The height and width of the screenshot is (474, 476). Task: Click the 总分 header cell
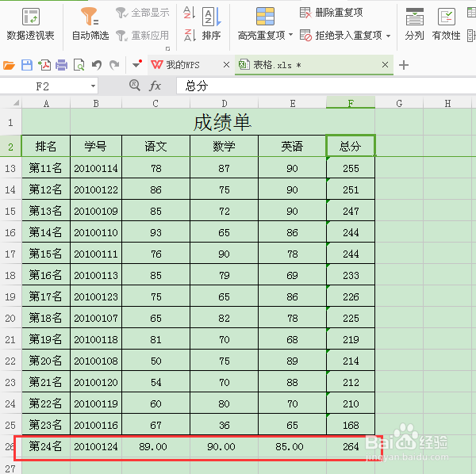point(351,146)
